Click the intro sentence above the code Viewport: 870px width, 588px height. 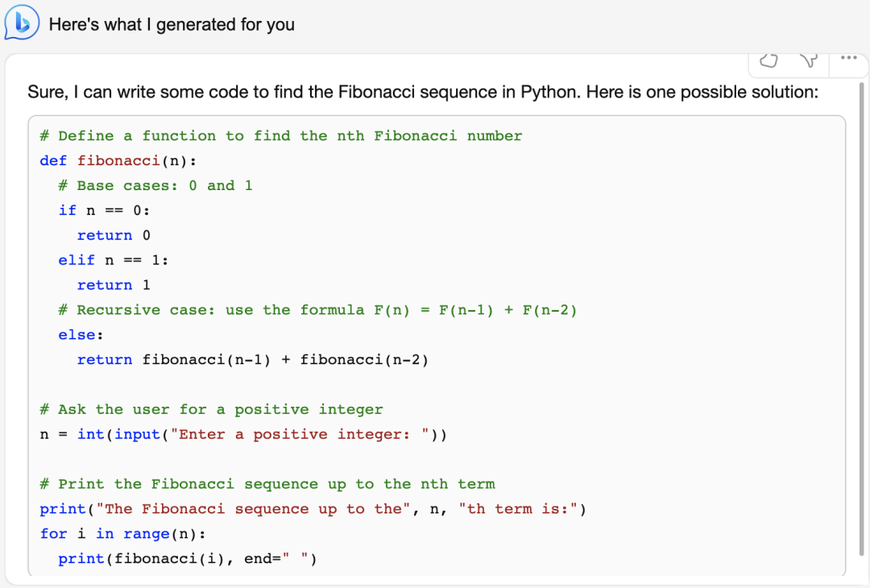pos(422,92)
